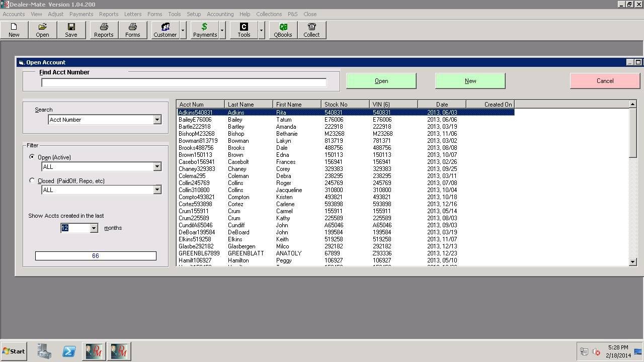Sort by Stock No column header

345,105
